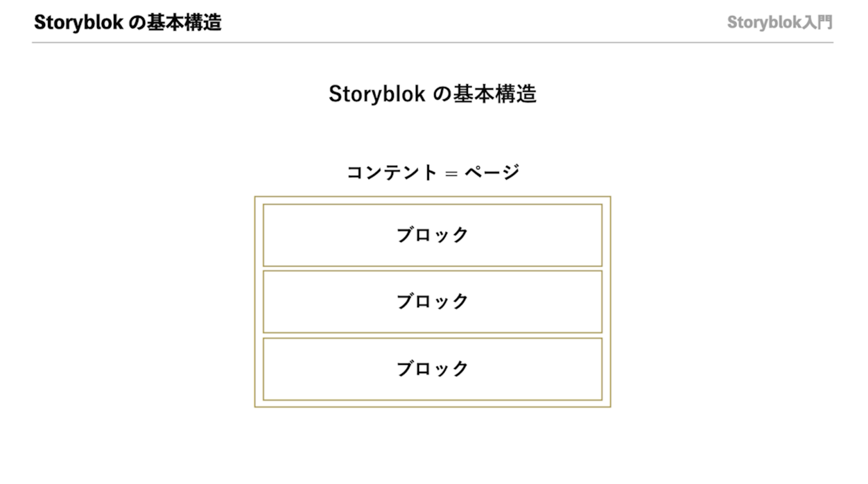
Task: Click the horizontal divider line under header
Action: tap(433, 43)
